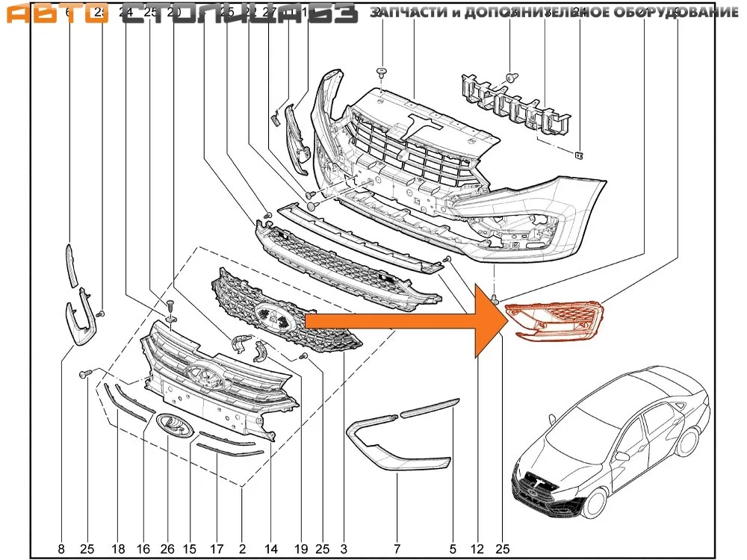Select part number 3 label
Viewport: 747px width, 560px height.
point(343,549)
